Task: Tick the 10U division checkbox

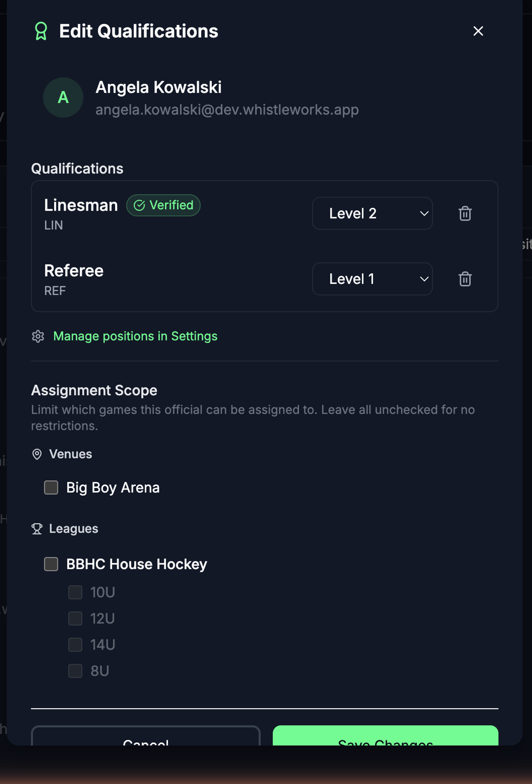Action: tap(75, 592)
